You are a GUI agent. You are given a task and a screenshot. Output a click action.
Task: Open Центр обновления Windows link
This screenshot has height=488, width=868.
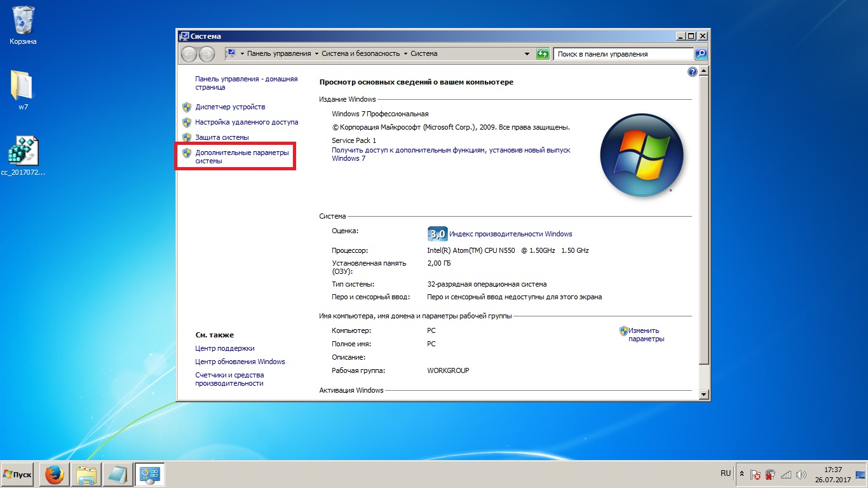tap(240, 362)
